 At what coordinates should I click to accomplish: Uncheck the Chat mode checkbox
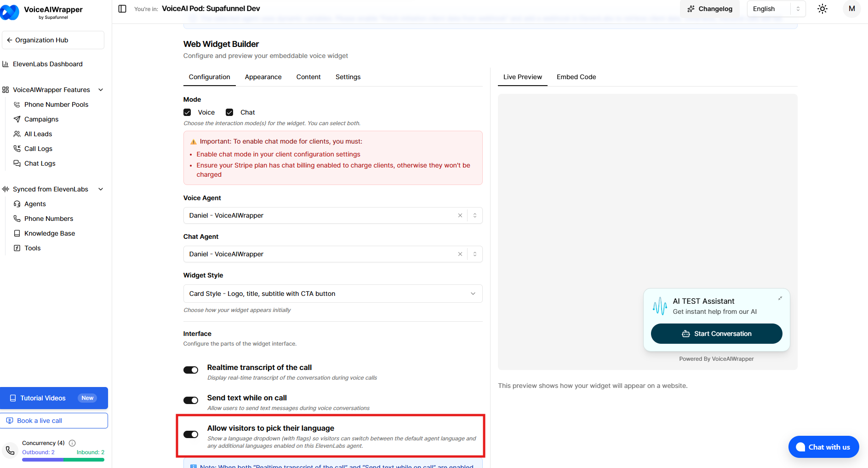coord(229,112)
